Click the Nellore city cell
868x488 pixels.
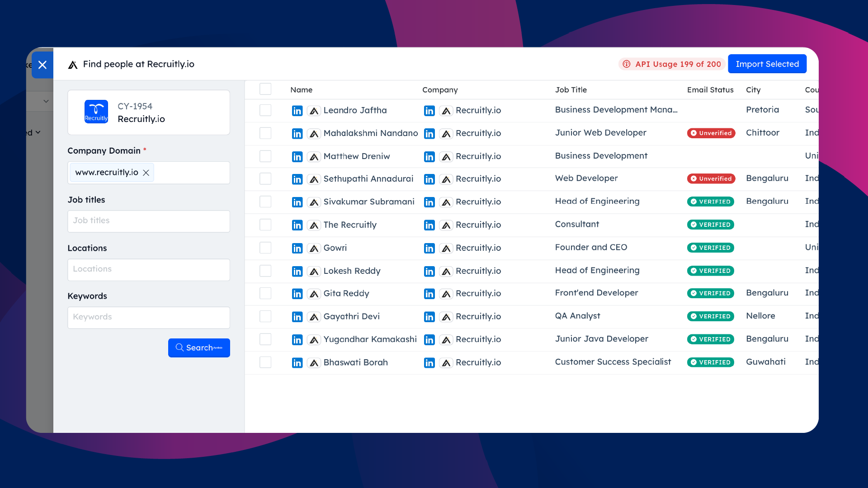[x=760, y=316]
